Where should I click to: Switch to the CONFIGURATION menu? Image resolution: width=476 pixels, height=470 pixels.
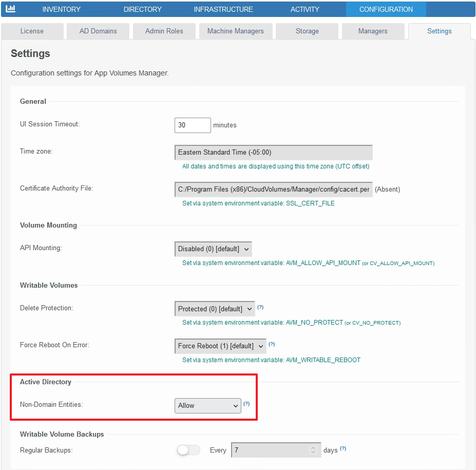[386, 9]
